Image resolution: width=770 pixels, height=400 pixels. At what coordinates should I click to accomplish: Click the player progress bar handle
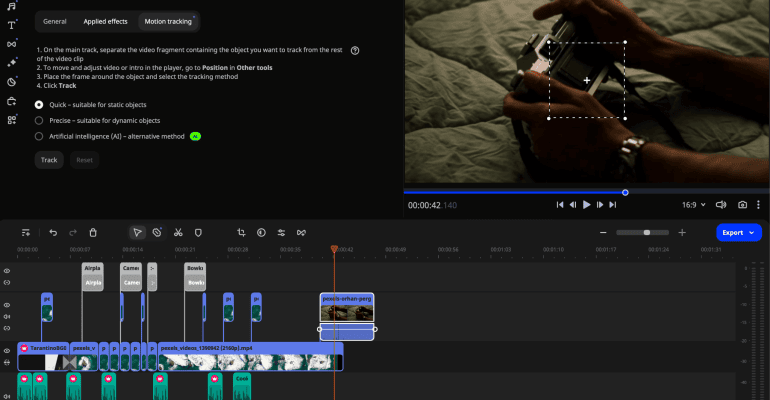(625, 192)
